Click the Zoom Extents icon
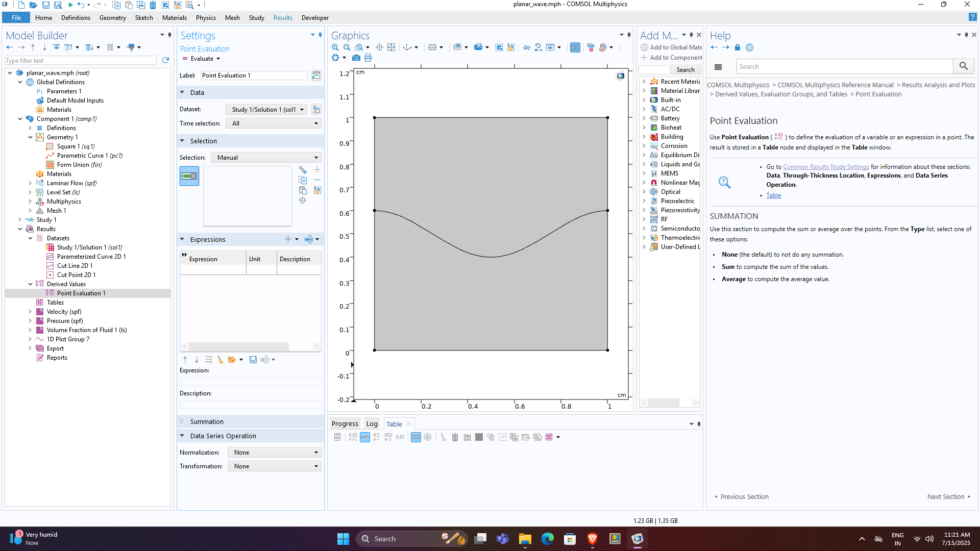980x551 pixels. click(391, 47)
